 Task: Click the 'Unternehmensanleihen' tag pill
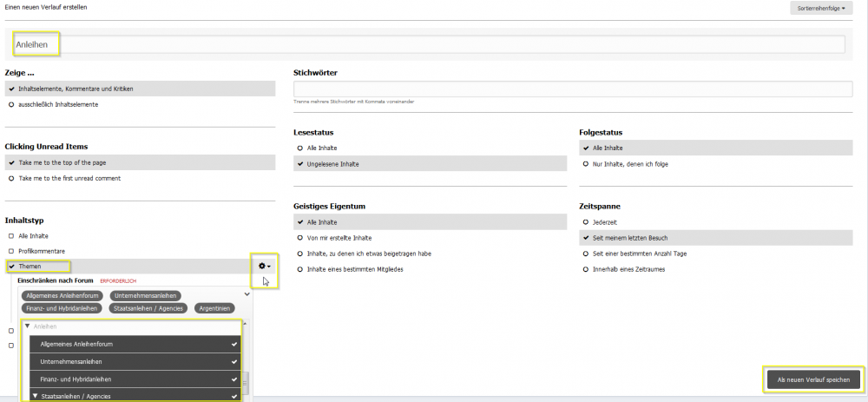[x=145, y=296]
